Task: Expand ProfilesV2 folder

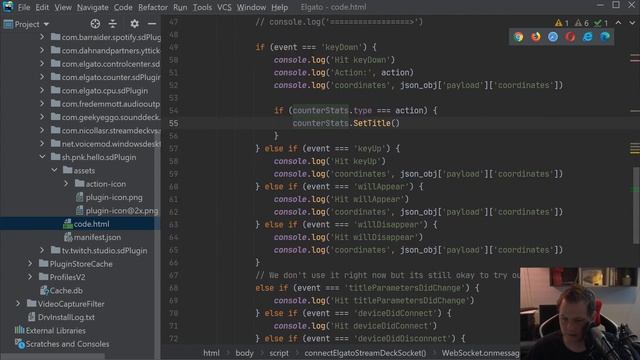Action: pyautogui.click(x=30, y=277)
